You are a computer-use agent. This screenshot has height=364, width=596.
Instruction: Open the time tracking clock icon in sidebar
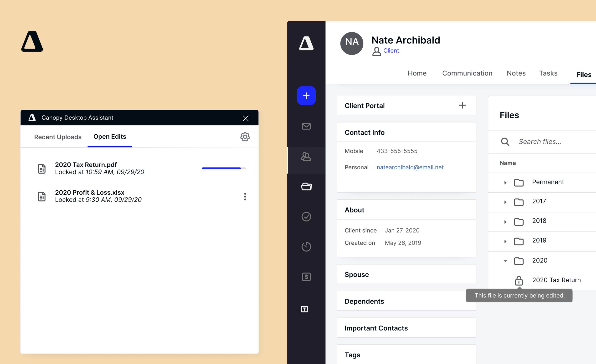pos(306,247)
